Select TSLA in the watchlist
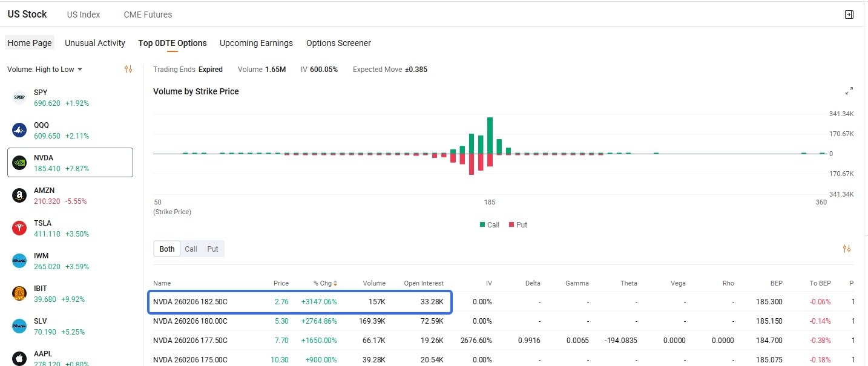Image resolution: width=868 pixels, height=366 pixels. [70, 228]
